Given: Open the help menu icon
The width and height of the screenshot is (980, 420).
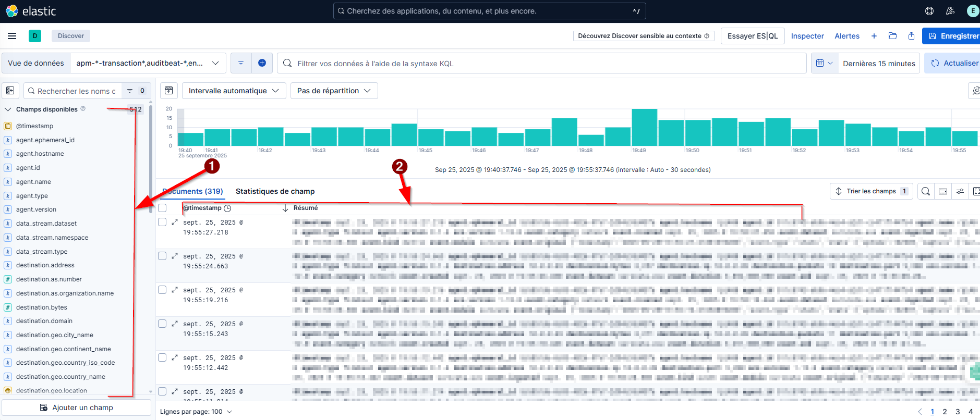Looking at the screenshot, I should pyautogui.click(x=929, y=11).
